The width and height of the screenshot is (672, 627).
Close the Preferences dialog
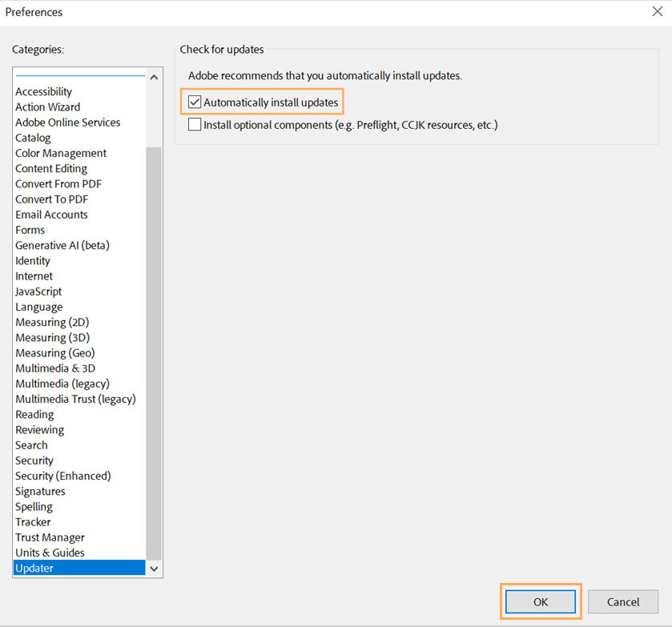(x=658, y=11)
